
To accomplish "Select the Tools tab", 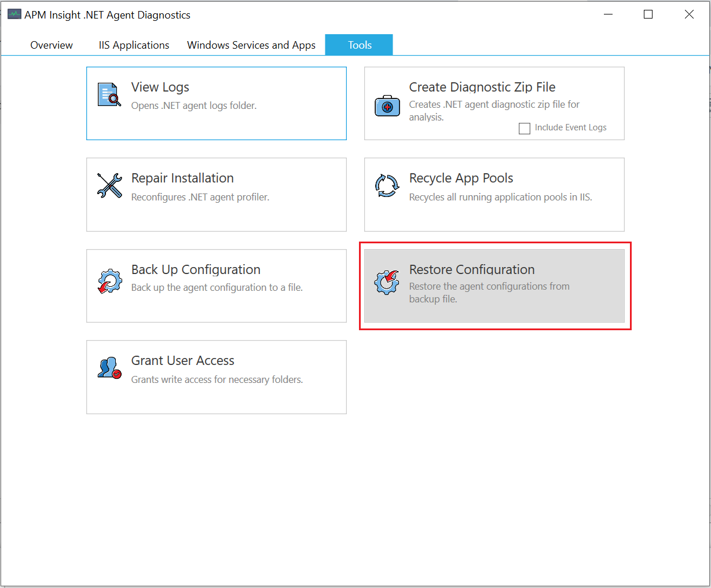I will pos(359,45).
